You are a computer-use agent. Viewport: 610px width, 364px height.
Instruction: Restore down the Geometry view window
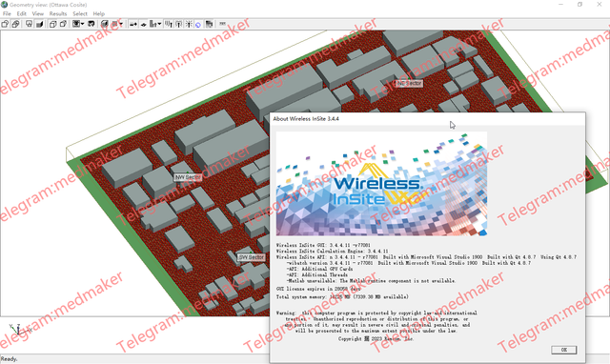click(579, 5)
